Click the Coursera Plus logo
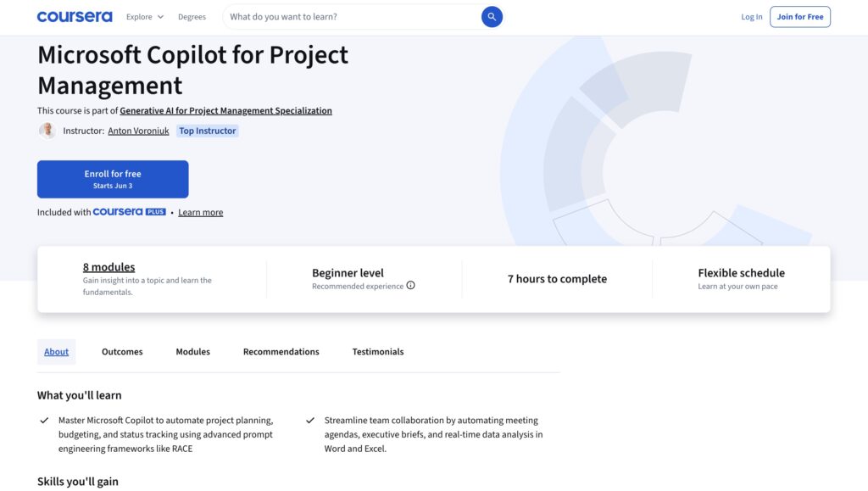868x491 pixels. [129, 212]
